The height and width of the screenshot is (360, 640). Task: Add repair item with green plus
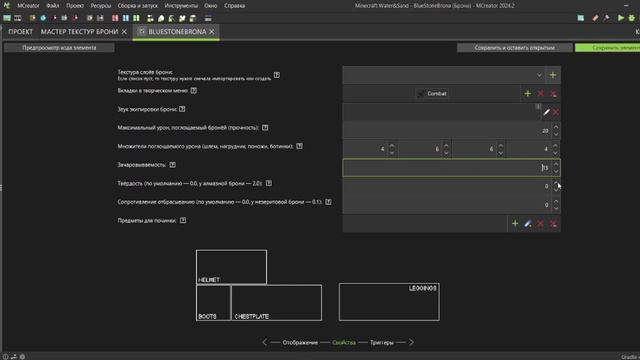pos(515,224)
